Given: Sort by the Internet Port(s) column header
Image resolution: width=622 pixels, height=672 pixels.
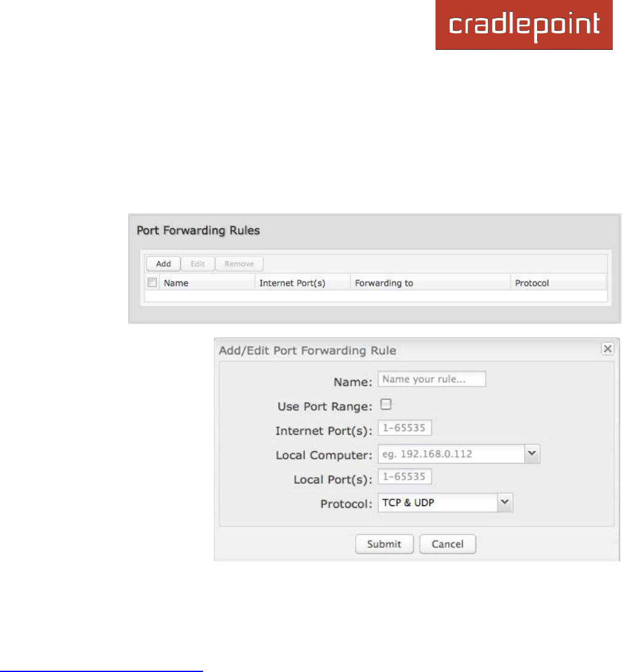Looking at the screenshot, I should tap(303, 283).
